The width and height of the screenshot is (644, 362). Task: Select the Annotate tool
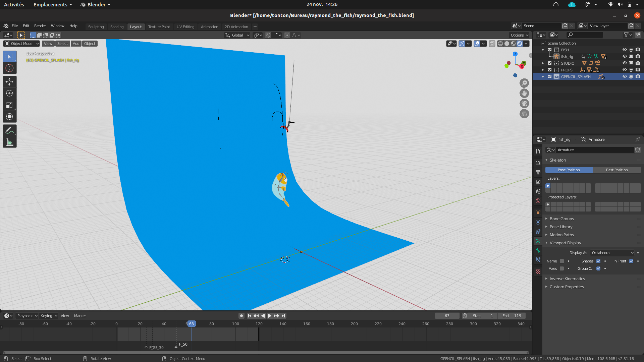(x=9, y=130)
